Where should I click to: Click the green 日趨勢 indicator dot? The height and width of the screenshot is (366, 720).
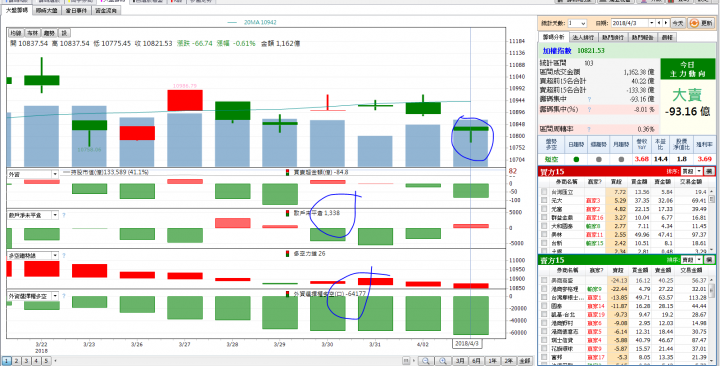[576, 159]
